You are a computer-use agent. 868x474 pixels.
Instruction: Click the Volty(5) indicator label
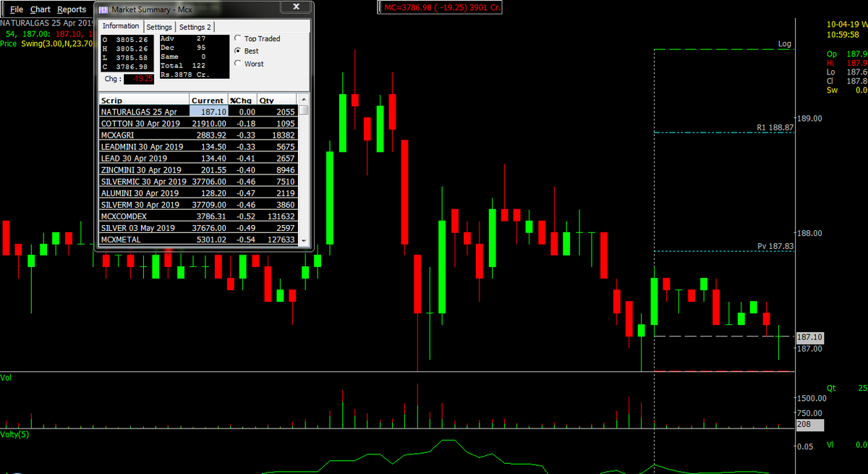(13, 434)
